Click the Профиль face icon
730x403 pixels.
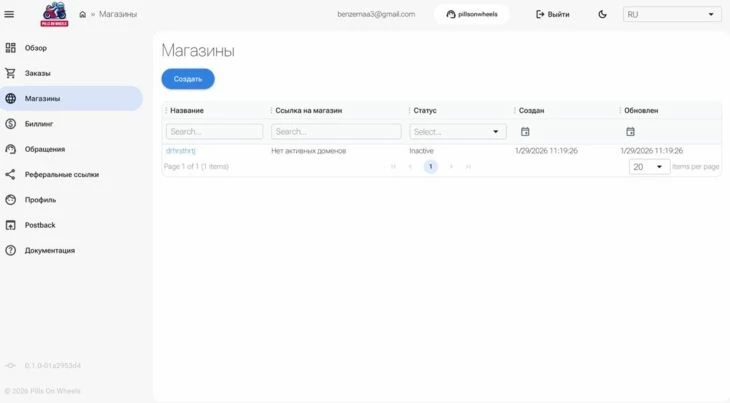tap(11, 200)
